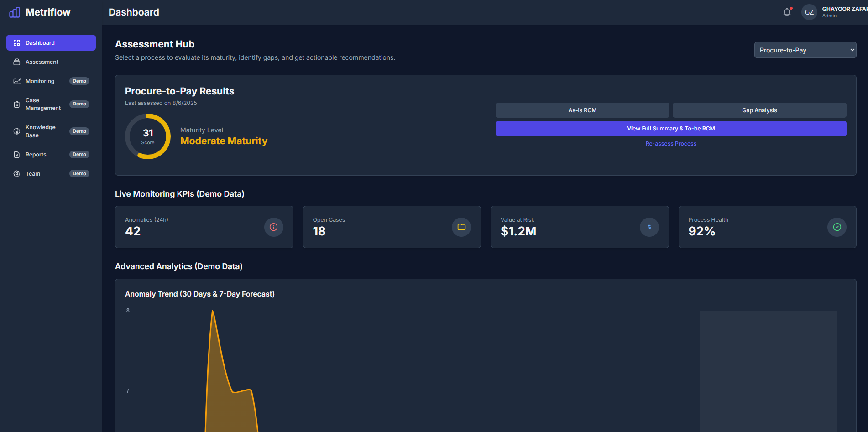Navigate to the Dashboard sidebar item
This screenshot has width=868, height=432.
click(51, 42)
